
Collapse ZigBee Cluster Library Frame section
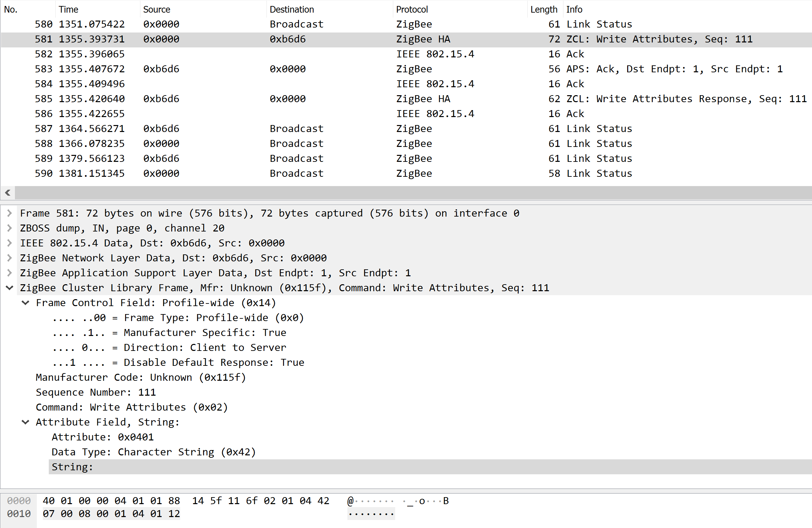(10, 288)
